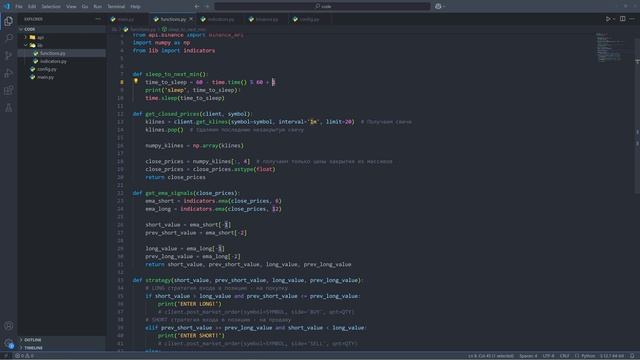
Task: Open Explorer More Actions ellipsis
Action: coord(98,19)
